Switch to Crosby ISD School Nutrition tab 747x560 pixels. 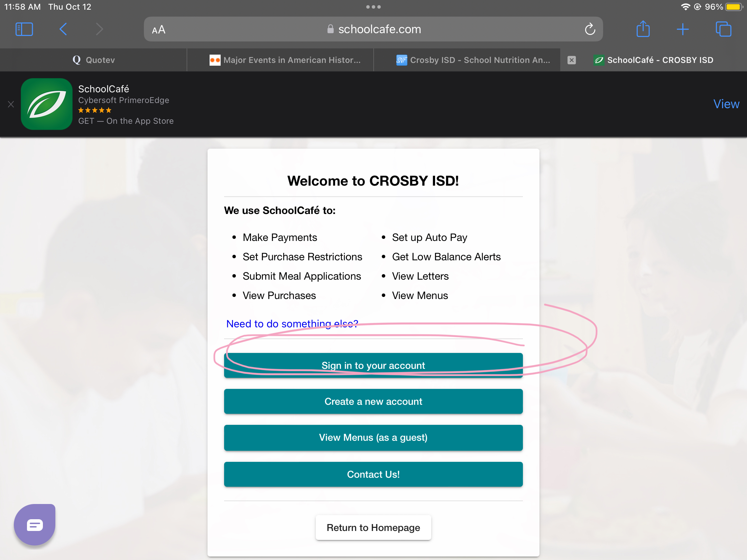coord(473,60)
